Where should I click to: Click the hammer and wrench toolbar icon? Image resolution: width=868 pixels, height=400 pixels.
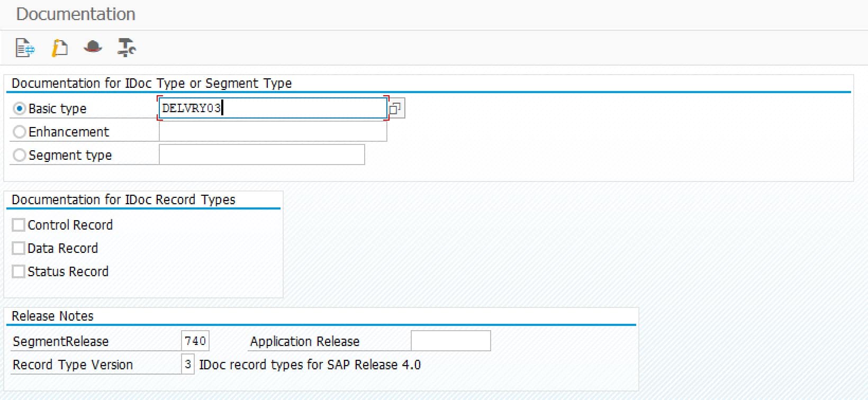pyautogui.click(x=126, y=48)
